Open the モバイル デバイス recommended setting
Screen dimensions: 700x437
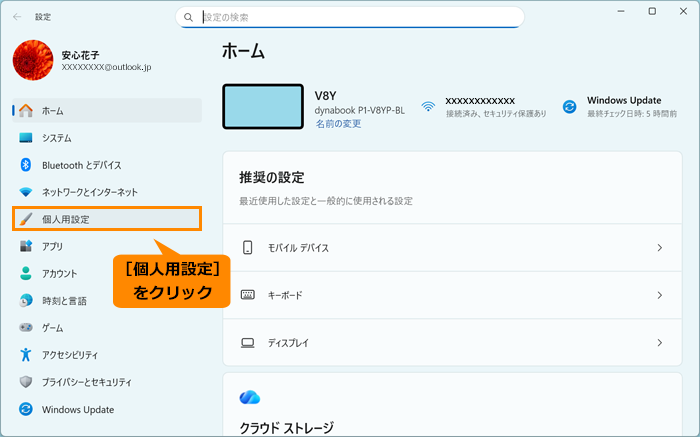pyautogui.click(x=452, y=247)
